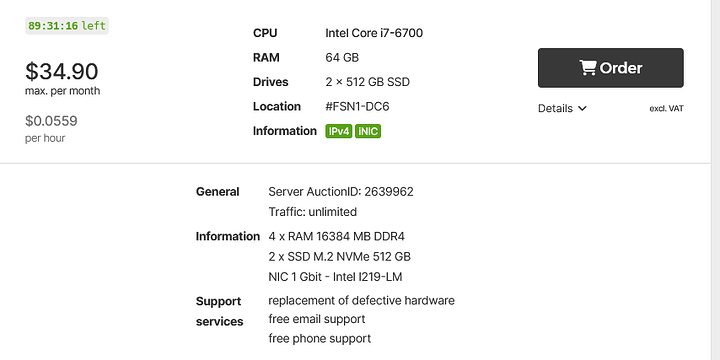Screen dimensions: 720x360
Task: Click the free phone support line
Action: click(320, 339)
